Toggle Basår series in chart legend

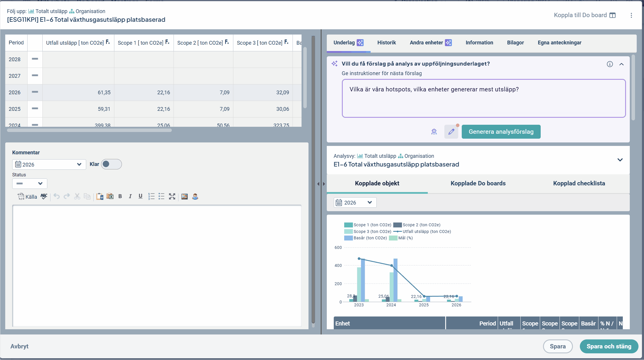pyautogui.click(x=366, y=238)
